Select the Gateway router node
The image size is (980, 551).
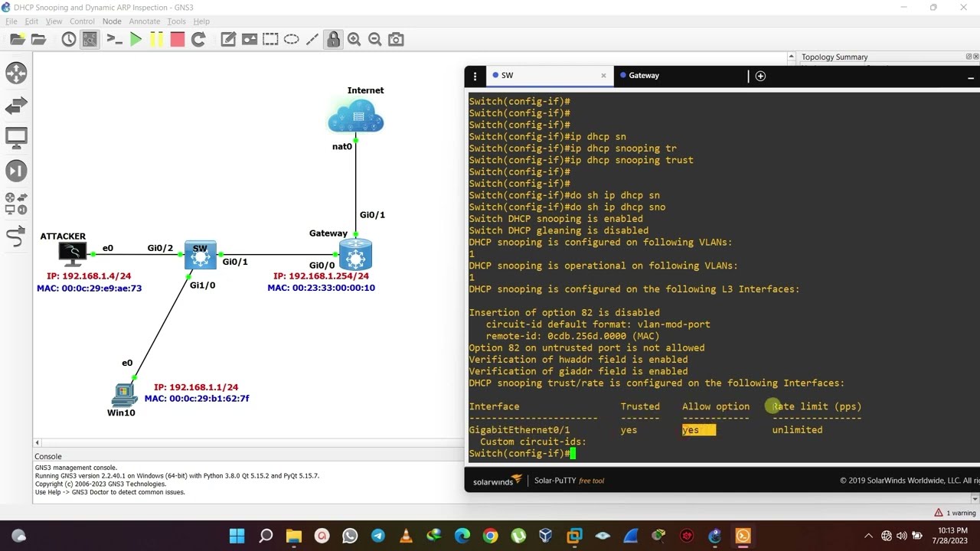tap(355, 255)
